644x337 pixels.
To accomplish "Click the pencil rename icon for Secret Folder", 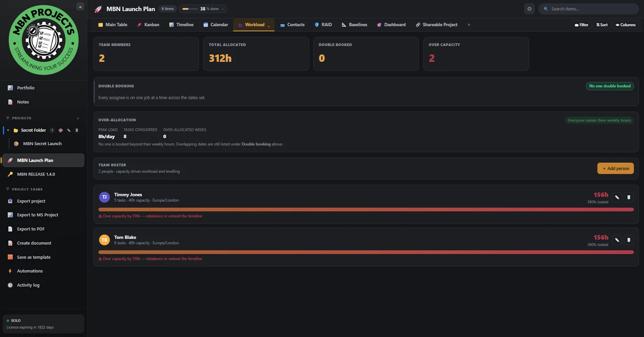I will pos(69,130).
